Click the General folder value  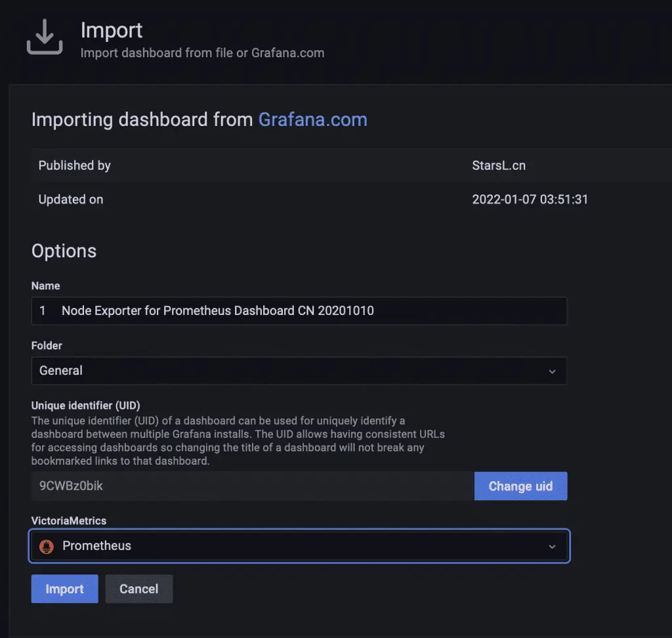pos(61,371)
